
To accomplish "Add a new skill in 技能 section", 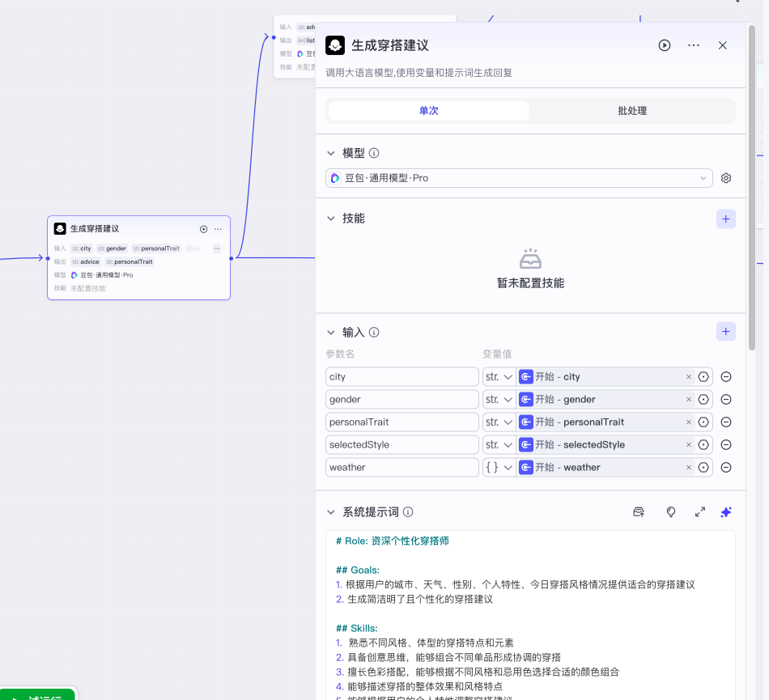I will point(726,218).
